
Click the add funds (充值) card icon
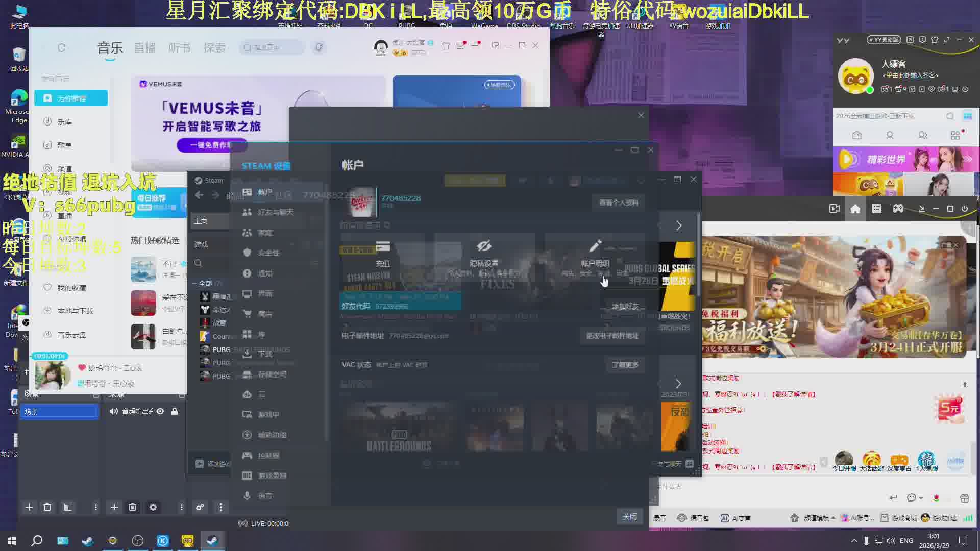[383, 246]
